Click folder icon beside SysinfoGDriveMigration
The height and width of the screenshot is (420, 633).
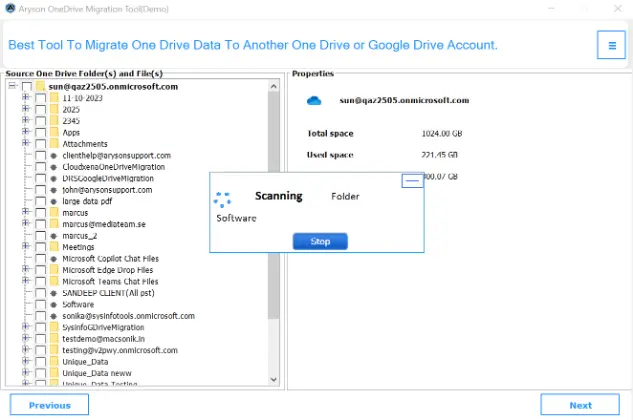click(54, 327)
